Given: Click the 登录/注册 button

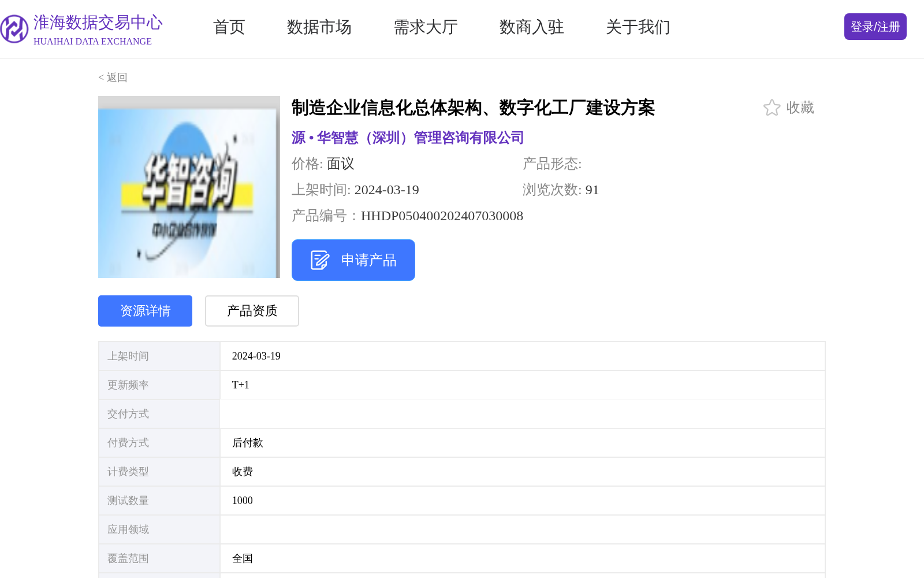Looking at the screenshot, I should (875, 27).
